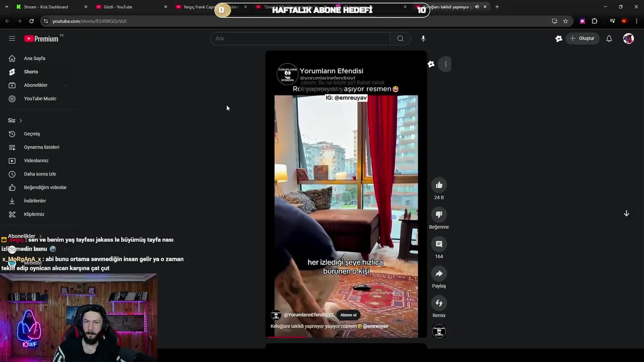This screenshot has height=362, width=644.
Task: Open the YouTube hamburger guide menu
Action: 12,38
